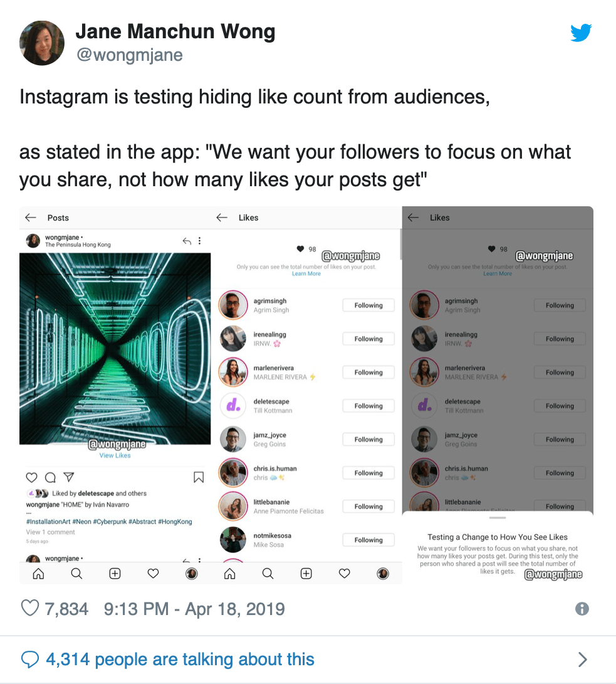Toggle Following for deletescape in the middle list
The image size is (616, 684).
point(368,406)
